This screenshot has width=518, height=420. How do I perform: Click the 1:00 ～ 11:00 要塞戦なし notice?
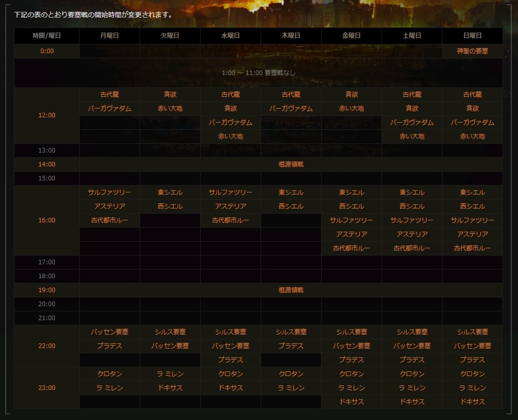258,73
